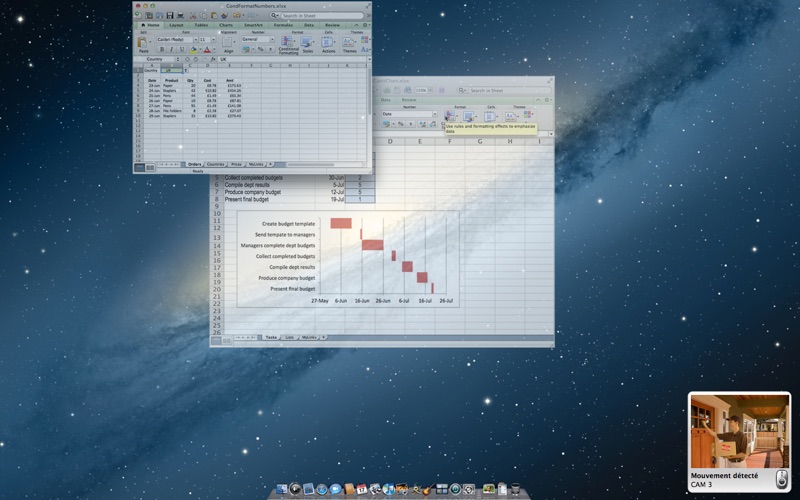Open the Align dropdown in Alignment group

[227, 44]
